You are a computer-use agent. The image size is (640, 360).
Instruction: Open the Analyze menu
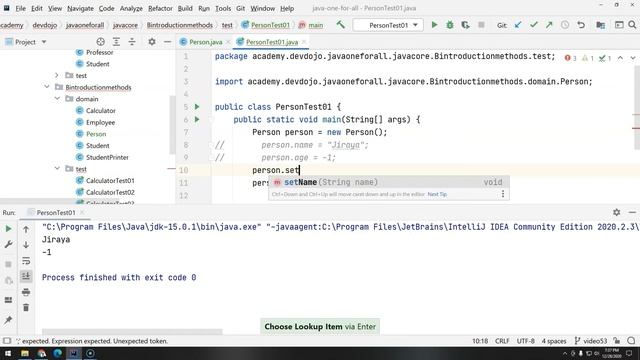(131, 8)
